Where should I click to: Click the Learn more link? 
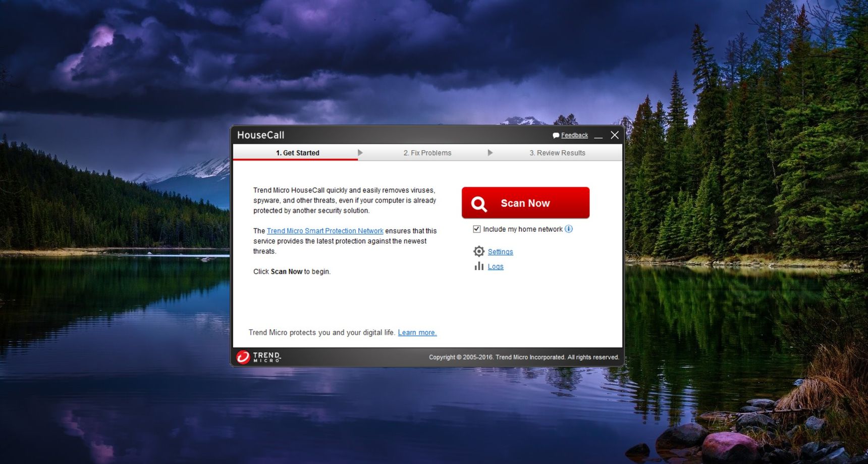click(417, 332)
